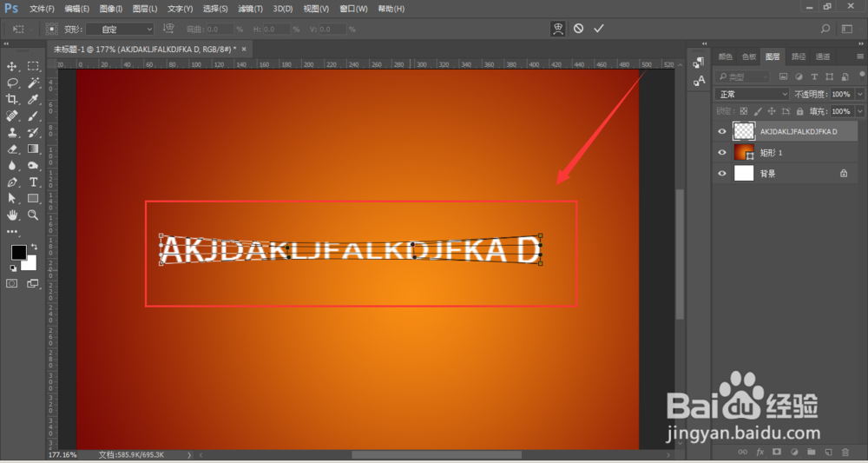
Task: Select the Eyedropper tool
Action: click(33, 100)
